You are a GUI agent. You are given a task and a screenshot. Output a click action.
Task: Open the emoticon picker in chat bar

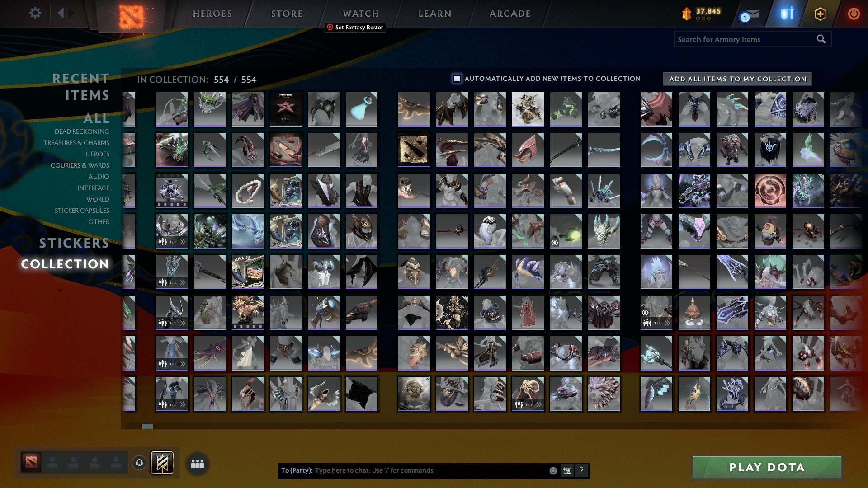(x=552, y=470)
